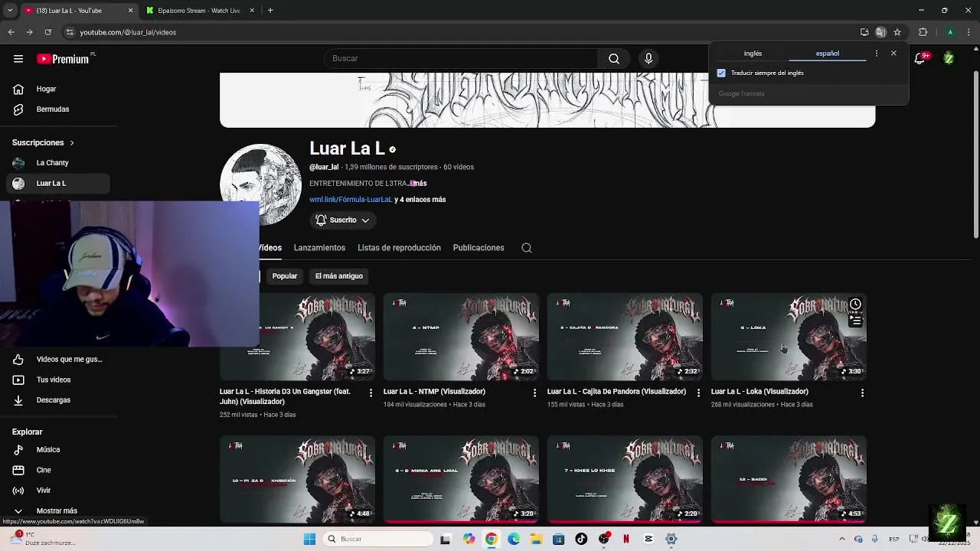Search within the Luar La L channel
The image size is (980, 551).
[x=527, y=248]
